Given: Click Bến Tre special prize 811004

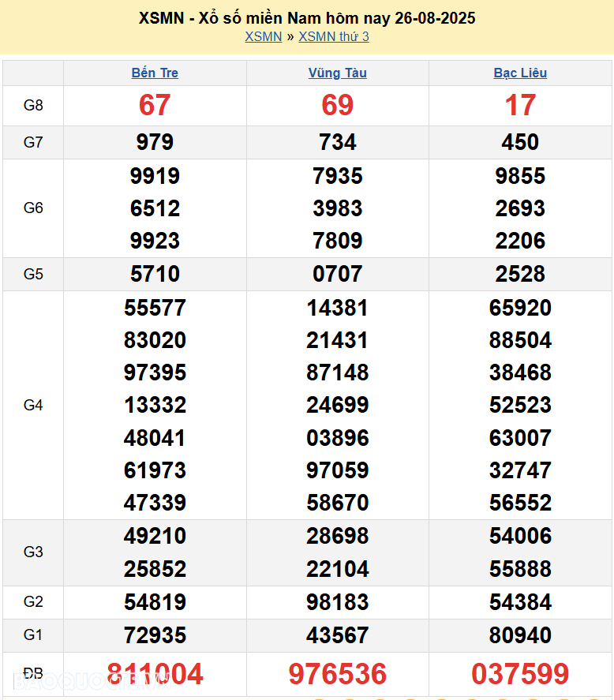Looking at the screenshot, I should (155, 674).
